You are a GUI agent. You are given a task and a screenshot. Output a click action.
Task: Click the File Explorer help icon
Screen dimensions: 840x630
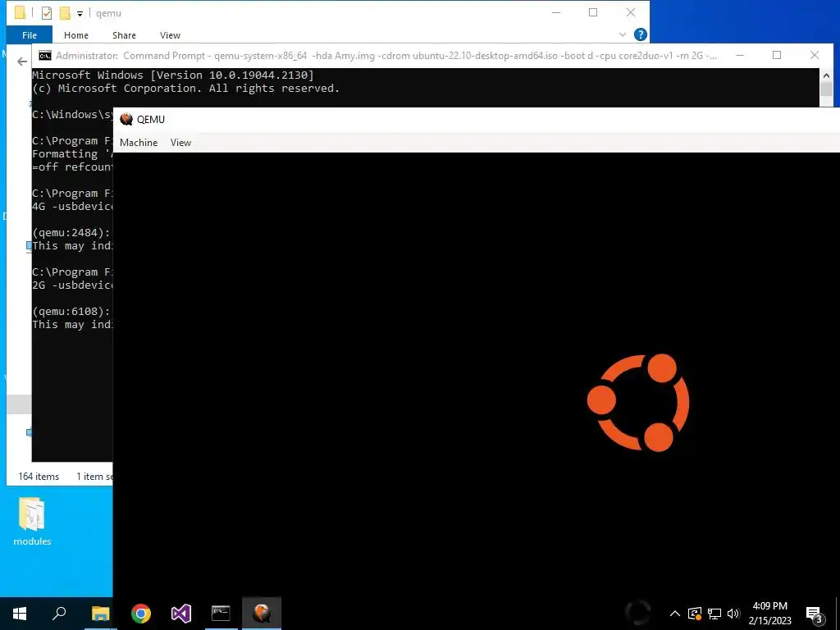[640, 34]
